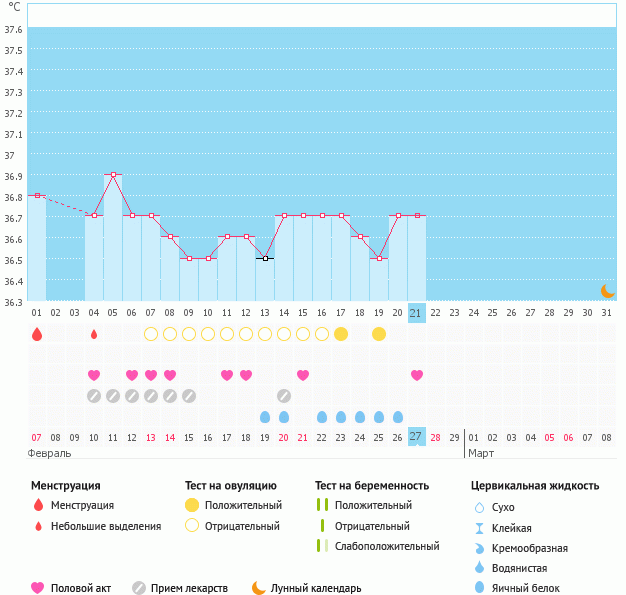
Task: Click the cervical fluid drop on day 13
Action: (265, 417)
